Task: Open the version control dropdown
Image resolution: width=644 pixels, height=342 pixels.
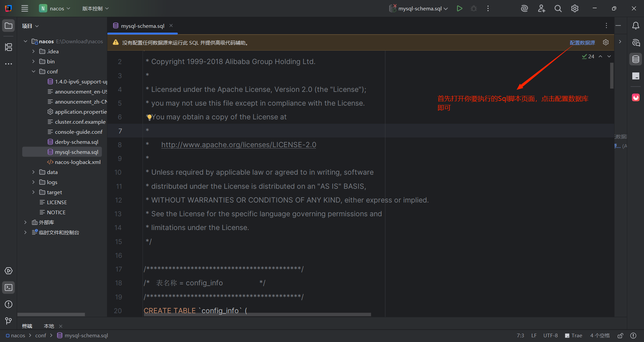Action: click(96, 8)
